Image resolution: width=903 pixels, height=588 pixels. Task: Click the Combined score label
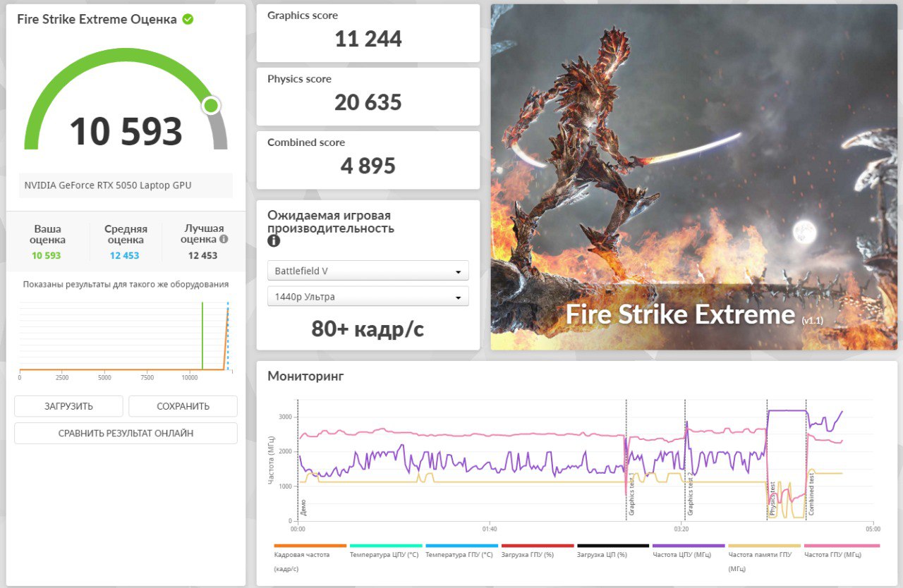306,142
